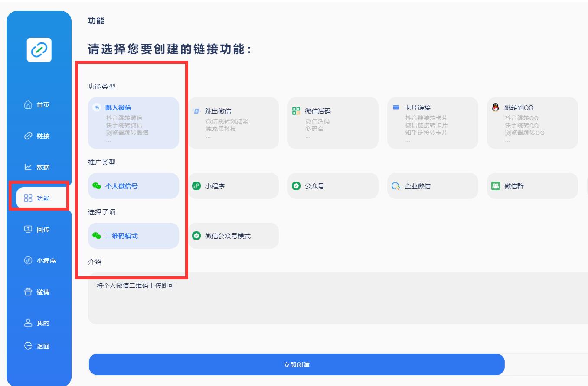
Task: Choose the 微信活码 function type
Action: (333, 123)
